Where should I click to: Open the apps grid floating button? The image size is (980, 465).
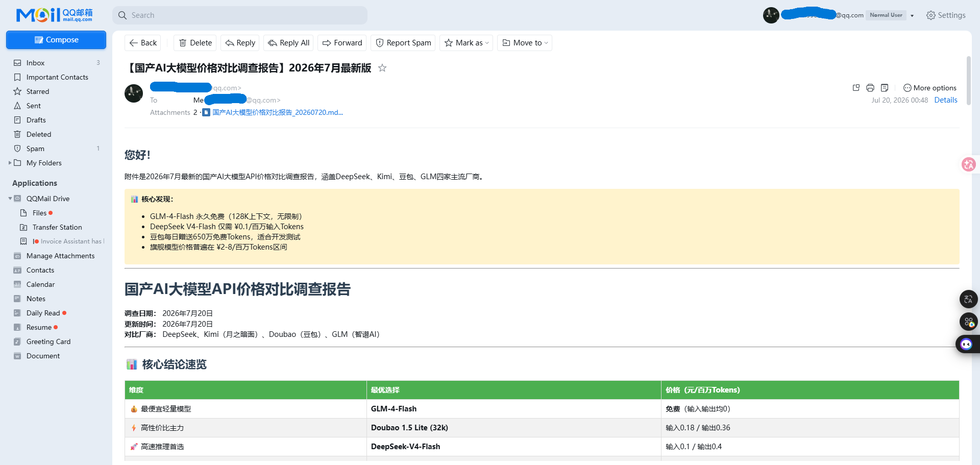click(968, 322)
